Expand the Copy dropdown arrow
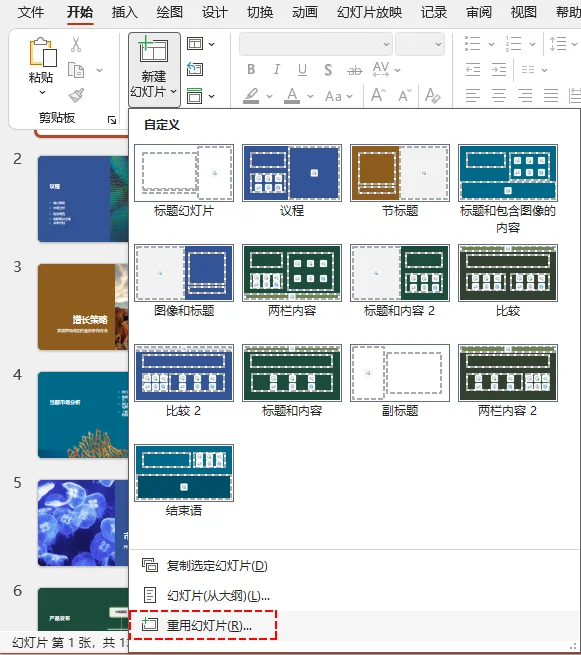 pos(99,70)
